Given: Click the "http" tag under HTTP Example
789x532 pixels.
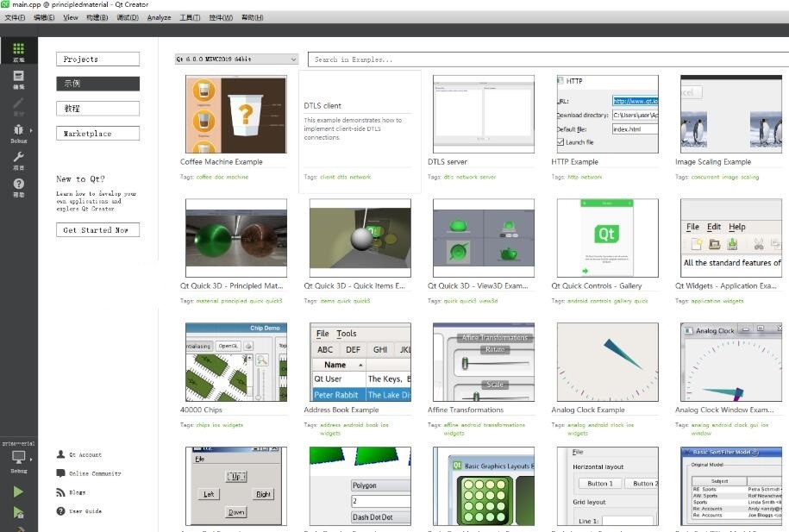Looking at the screenshot, I should (573, 177).
